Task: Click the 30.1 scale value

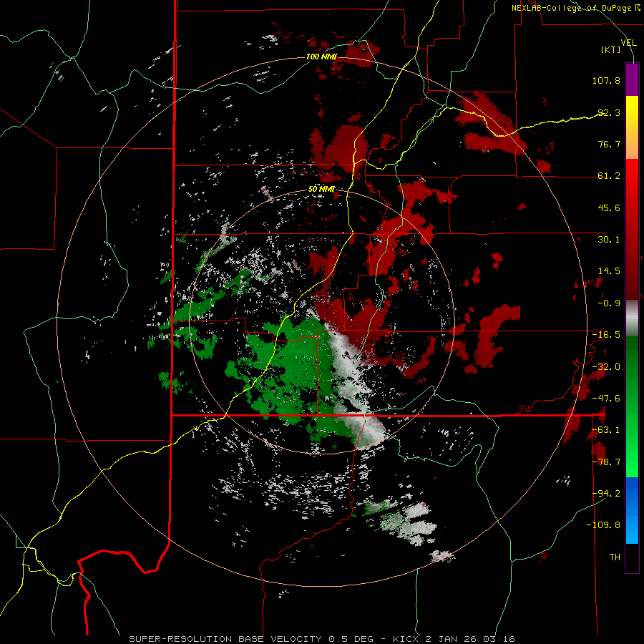Action: [609, 240]
